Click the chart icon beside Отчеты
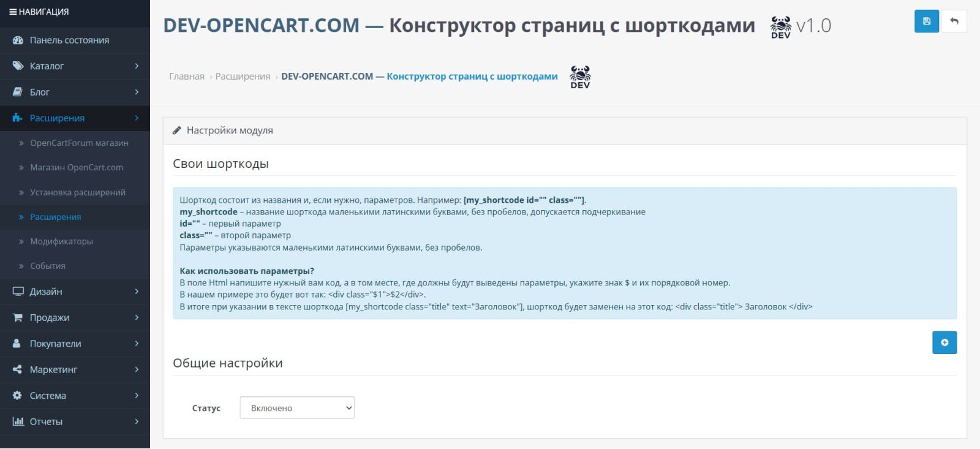 (18, 421)
